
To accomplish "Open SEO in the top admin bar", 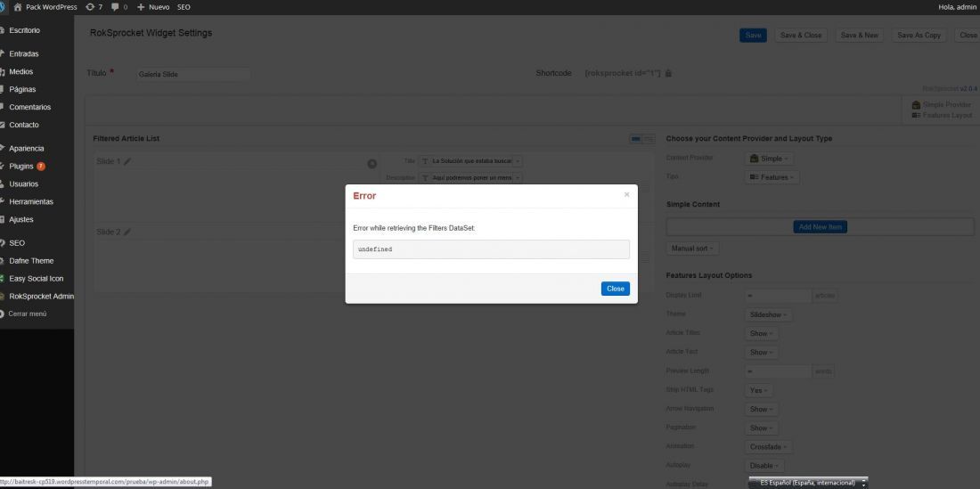I will point(184,7).
